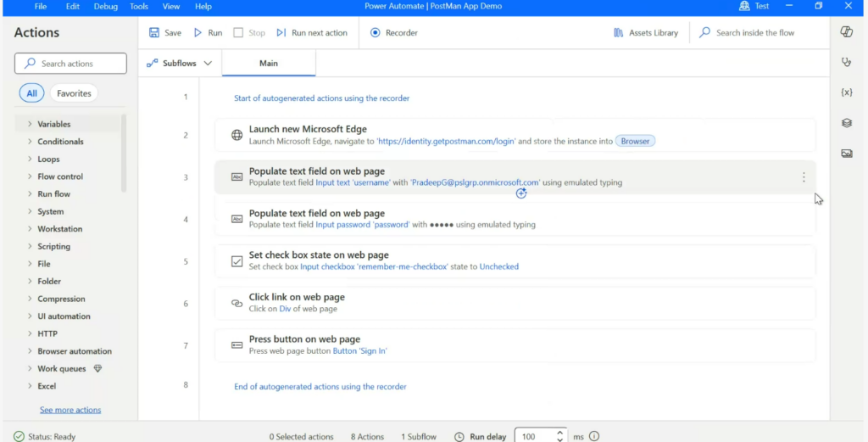Click Button 'Sign In' link
Screen dimensions: 868x442
tap(359, 350)
